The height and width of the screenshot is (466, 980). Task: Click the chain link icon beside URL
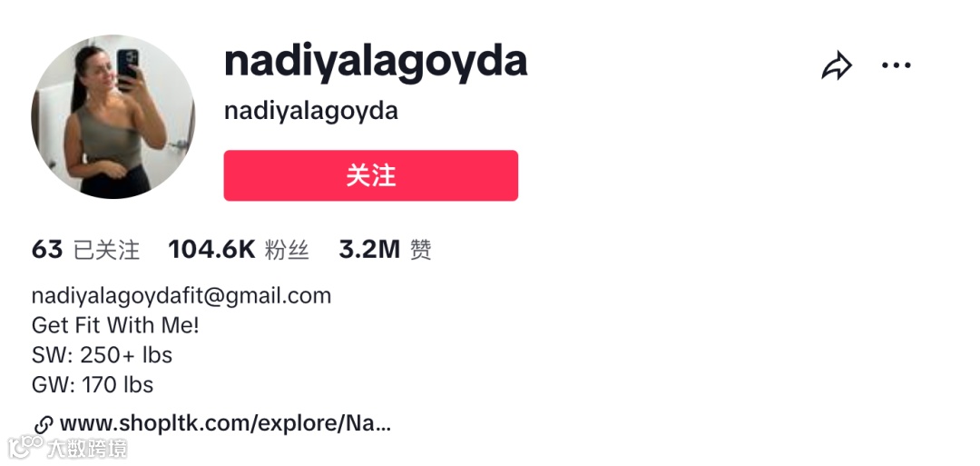click(x=44, y=425)
